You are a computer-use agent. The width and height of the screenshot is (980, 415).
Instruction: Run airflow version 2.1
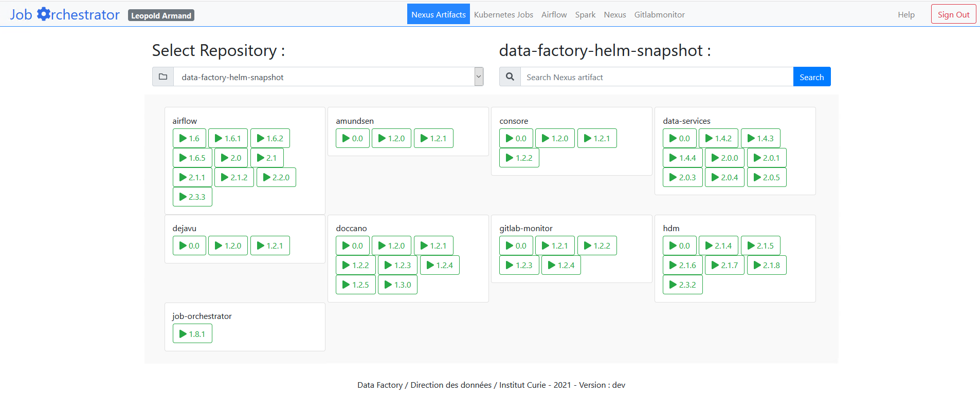(267, 158)
